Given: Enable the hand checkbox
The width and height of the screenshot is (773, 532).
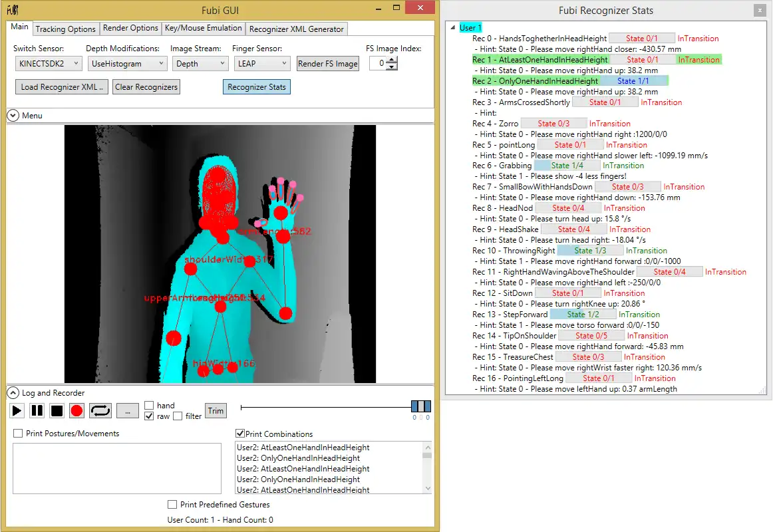Looking at the screenshot, I should pos(149,405).
